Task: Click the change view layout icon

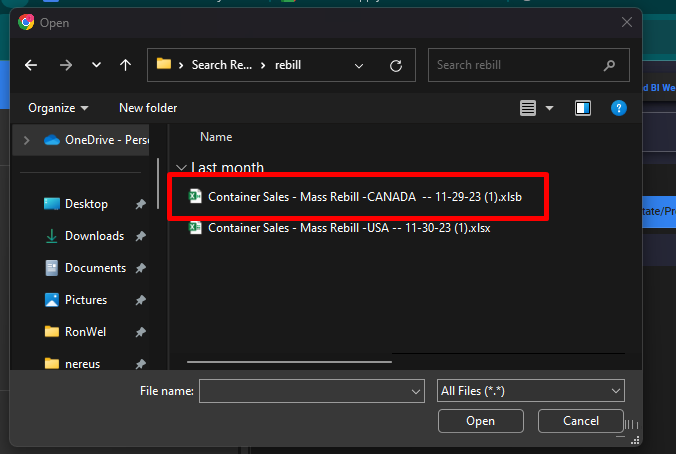Action: tap(528, 107)
